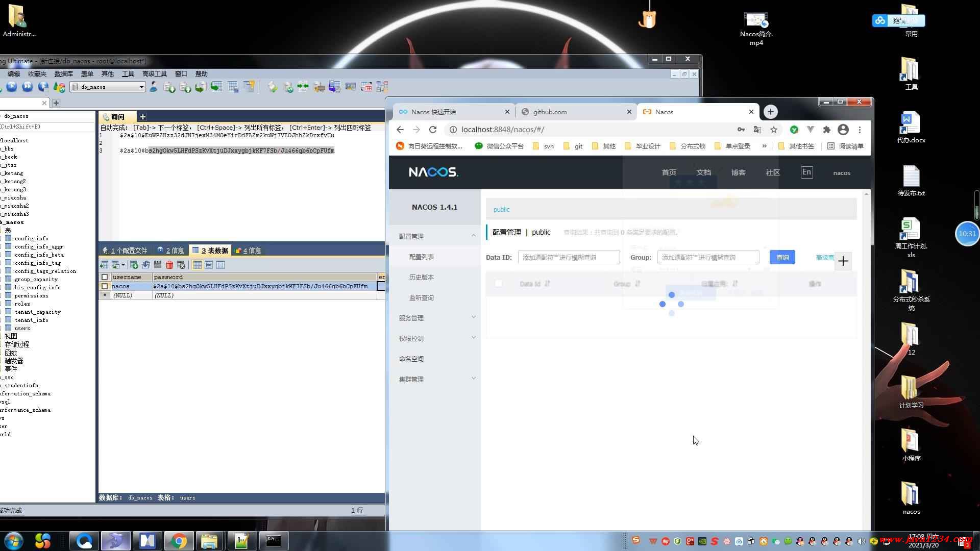Check the nacos row checkbox in table data
Screen dimensions: 980x551
pyautogui.click(x=105, y=286)
